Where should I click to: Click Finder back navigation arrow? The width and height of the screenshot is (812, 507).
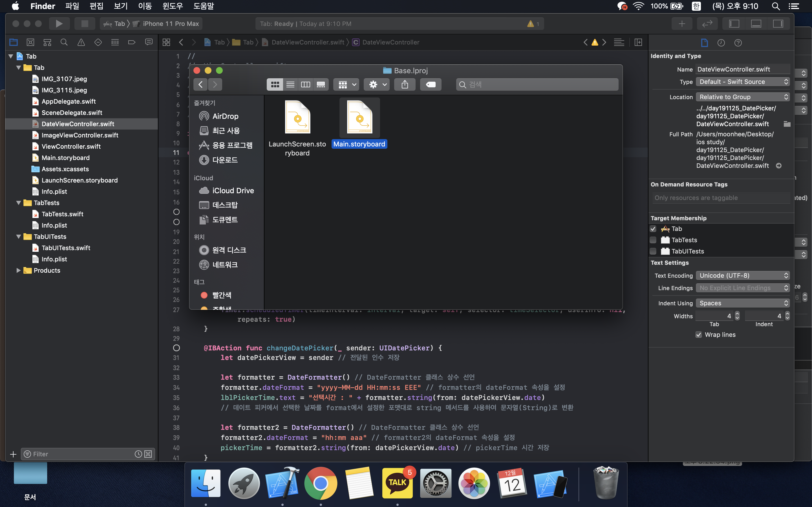click(x=200, y=84)
